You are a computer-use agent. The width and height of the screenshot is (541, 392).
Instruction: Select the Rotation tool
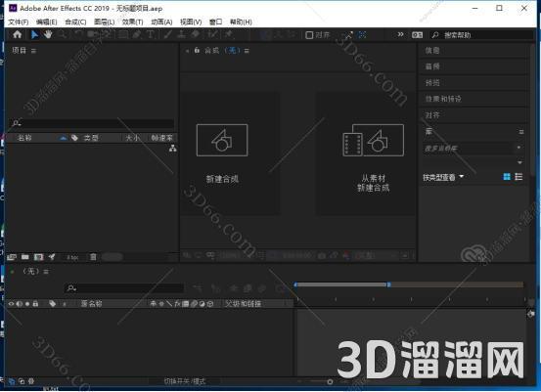(78, 34)
